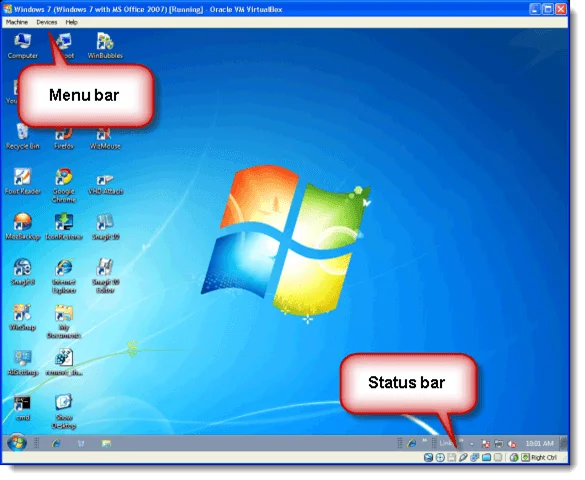The height and width of the screenshot is (480, 585).
Task: Minimize the VirtualBox window
Action: click(535, 9)
